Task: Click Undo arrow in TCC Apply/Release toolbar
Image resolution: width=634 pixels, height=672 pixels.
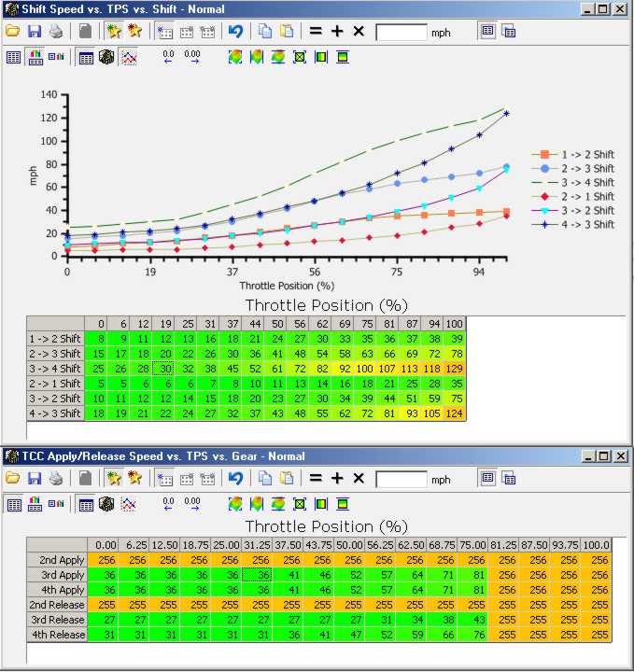Action: [x=235, y=479]
